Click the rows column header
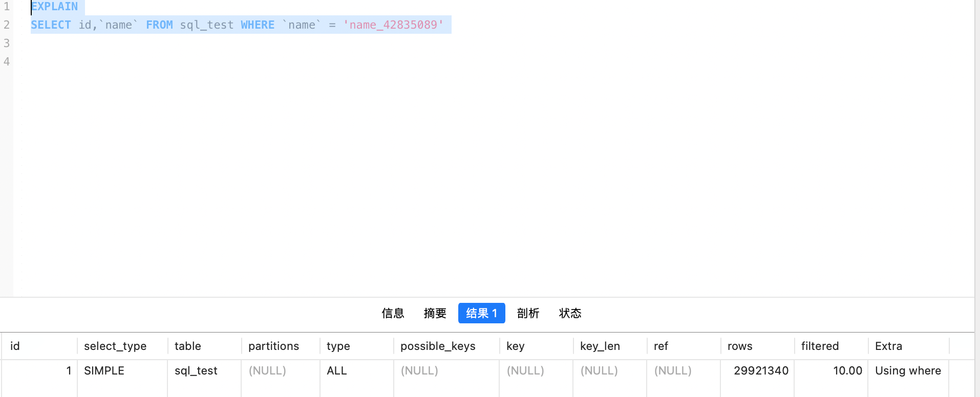Screen dimensions: 980x397 point(740,346)
